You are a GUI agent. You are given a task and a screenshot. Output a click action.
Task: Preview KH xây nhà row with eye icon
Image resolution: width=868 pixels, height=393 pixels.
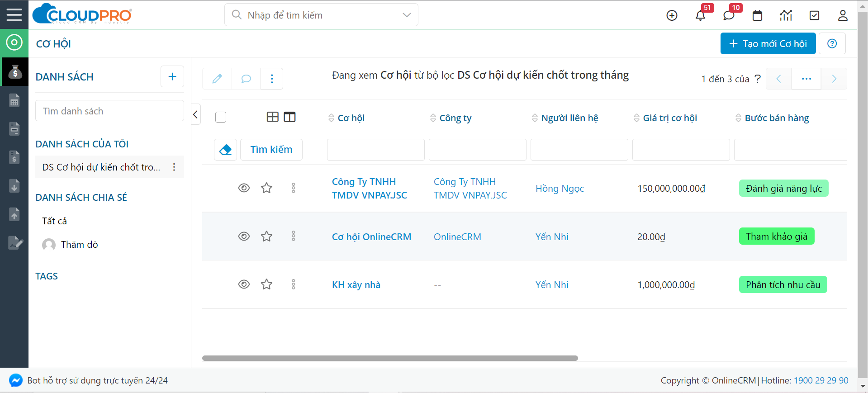click(x=244, y=284)
